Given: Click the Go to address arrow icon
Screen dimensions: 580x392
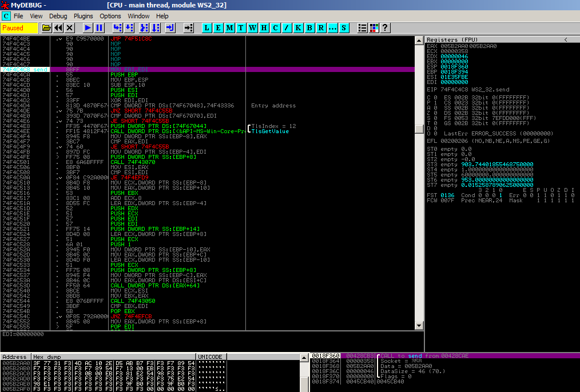Looking at the screenshot, I should pos(188,27).
